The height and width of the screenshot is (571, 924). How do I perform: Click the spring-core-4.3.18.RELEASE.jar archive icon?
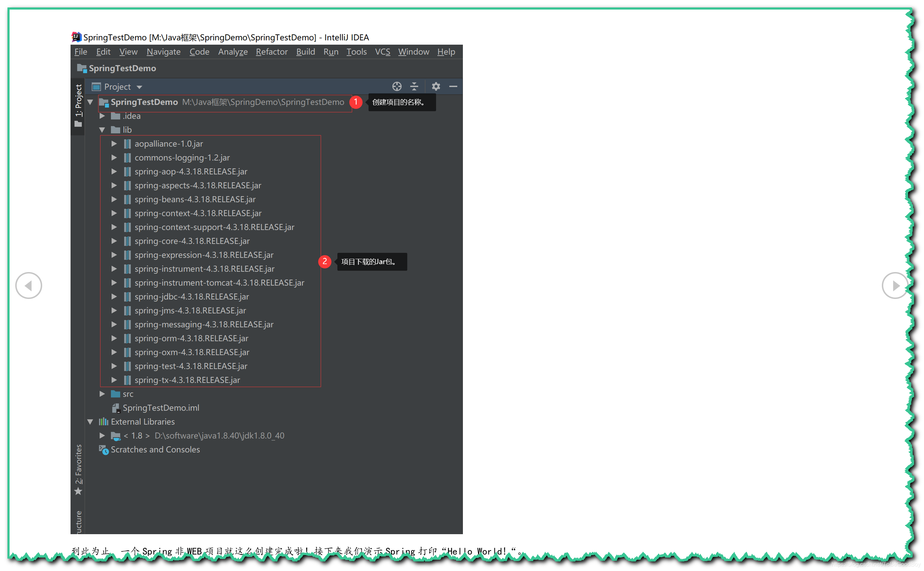click(x=127, y=241)
